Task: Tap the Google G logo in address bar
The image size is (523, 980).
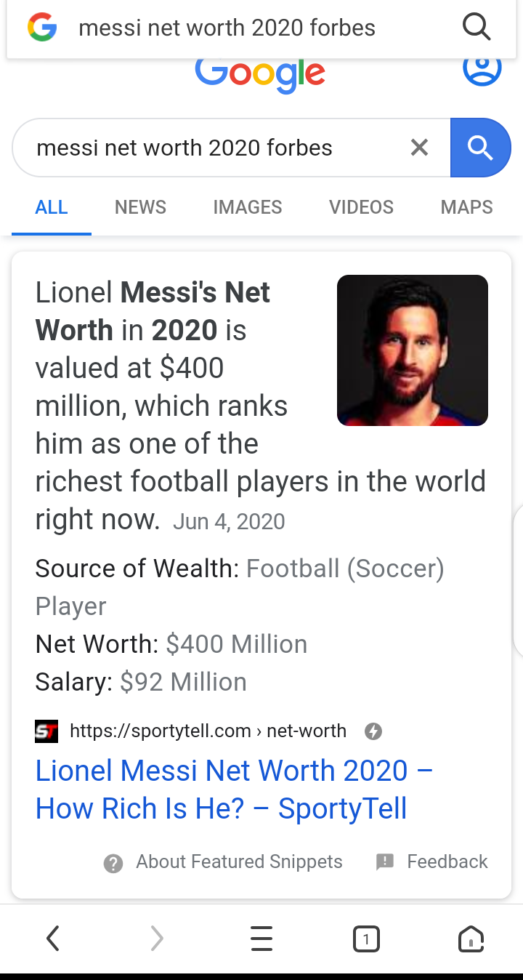Action: click(x=42, y=28)
